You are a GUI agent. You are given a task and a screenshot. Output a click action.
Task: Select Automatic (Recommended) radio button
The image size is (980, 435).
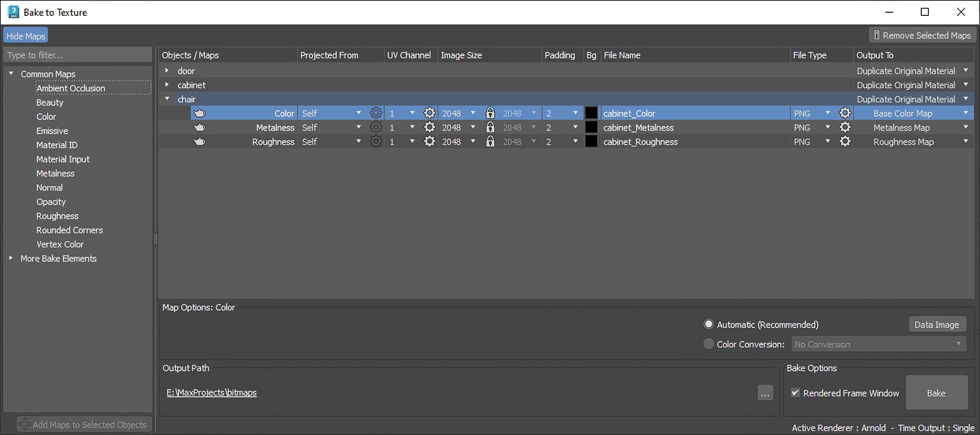click(x=708, y=324)
